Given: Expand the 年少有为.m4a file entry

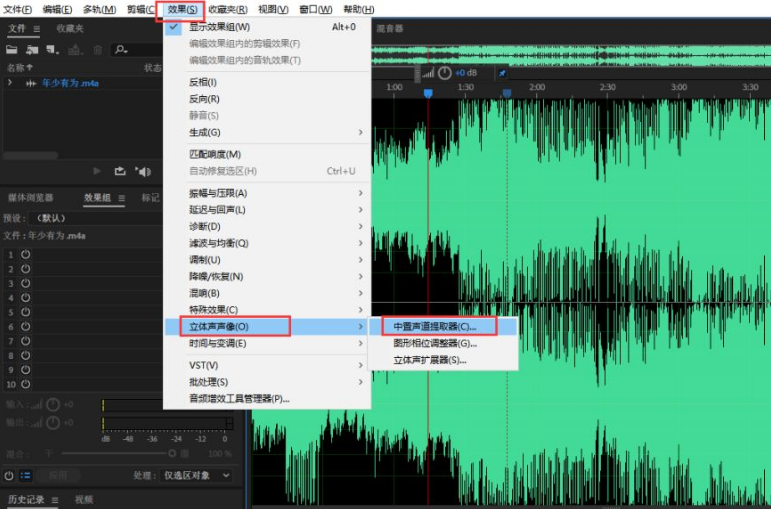Looking at the screenshot, I should point(9,83).
